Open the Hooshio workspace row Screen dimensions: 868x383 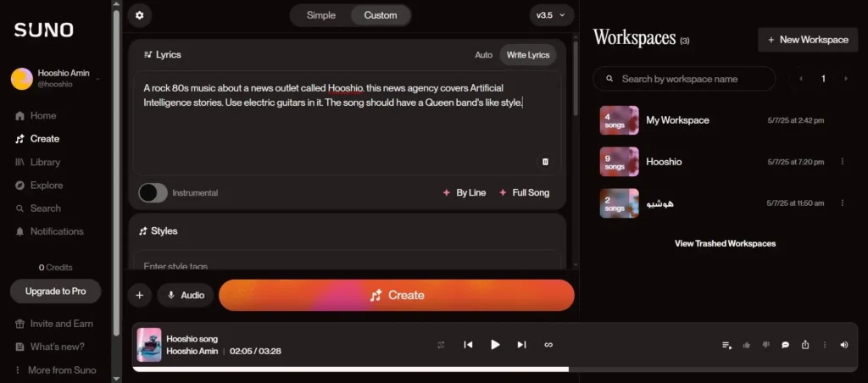coord(725,162)
